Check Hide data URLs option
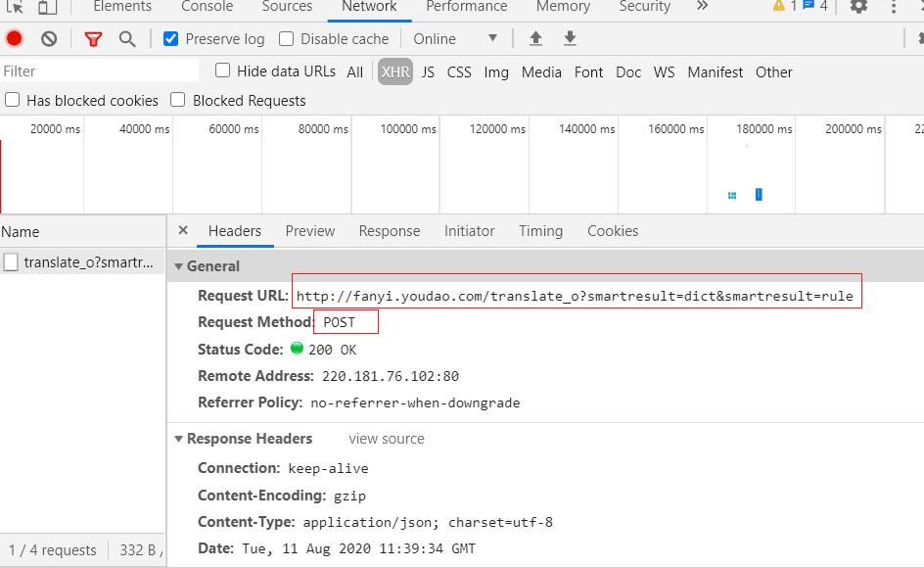Viewport: 924px width, 568px height. [x=223, y=71]
